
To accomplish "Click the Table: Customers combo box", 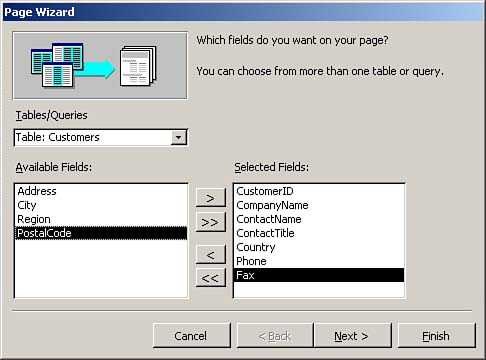I will pyautogui.click(x=101, y=137).
